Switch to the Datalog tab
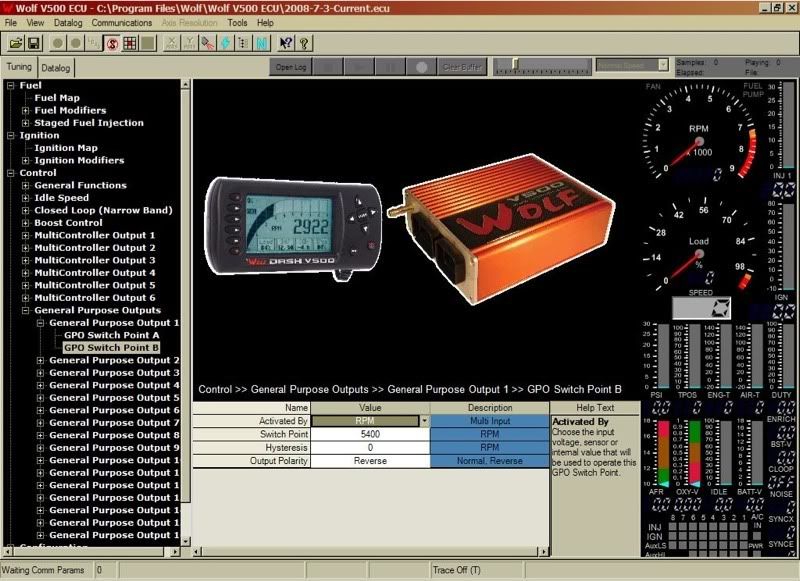The height and width of the screenshot is (581, 800). [x=56, y=68]
